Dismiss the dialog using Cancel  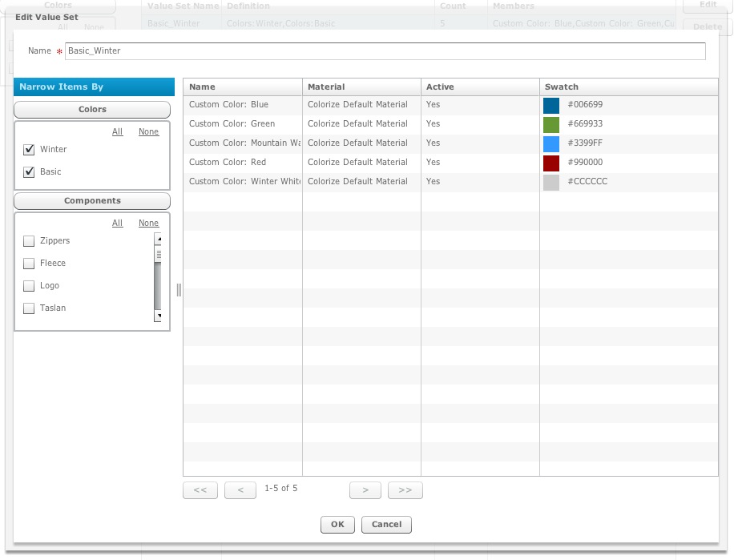pyautogui.click(x=386, y=525)
